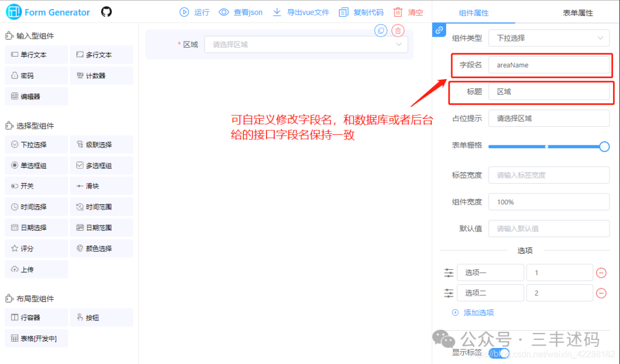Switch to the 表单属性 tab
This screenshot has width=620, height=364.
point(578,13)
